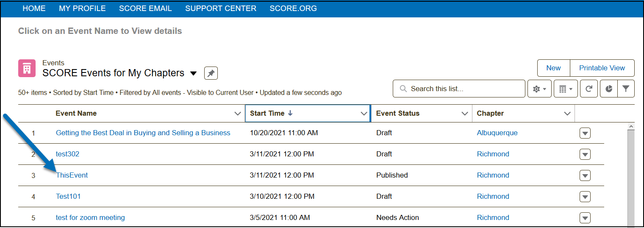644x228 pixels.
Task: Go to MY PROFILE in navigation bar
Action: 82,8
